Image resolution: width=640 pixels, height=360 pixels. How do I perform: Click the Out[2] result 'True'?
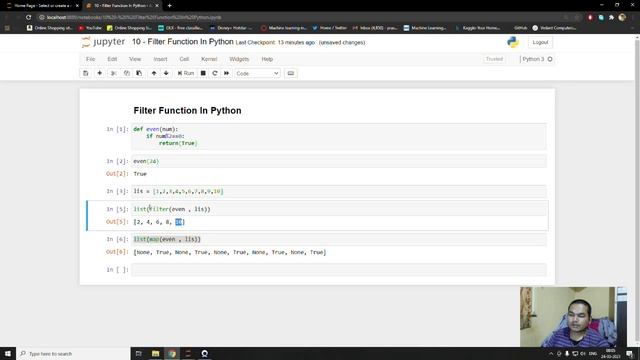click(140, 174)
